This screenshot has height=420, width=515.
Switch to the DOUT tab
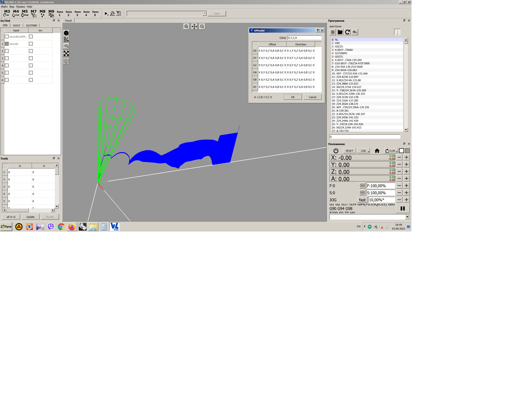point(16,25)
